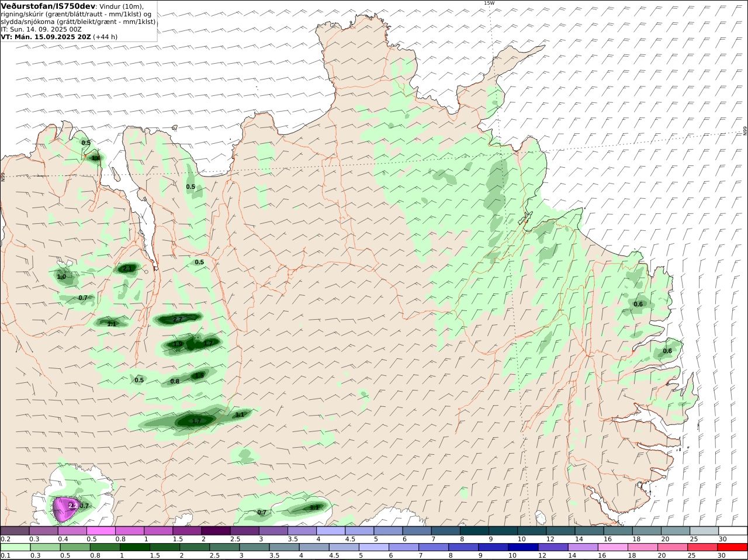The height and width of the screenshot is (560, 748).
Task: Click the 20 rose swatch on rain scale
Action: 672,547
